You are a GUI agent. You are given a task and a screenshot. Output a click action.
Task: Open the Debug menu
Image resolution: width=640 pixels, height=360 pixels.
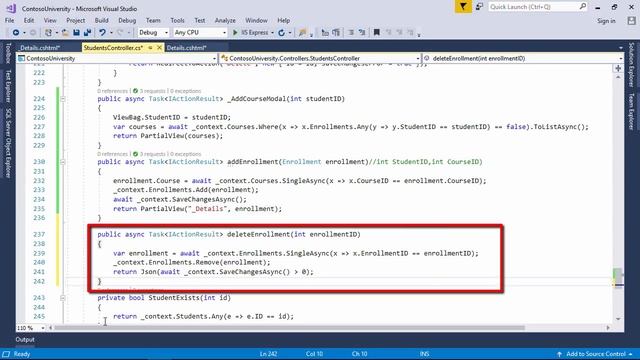[127, 20]
